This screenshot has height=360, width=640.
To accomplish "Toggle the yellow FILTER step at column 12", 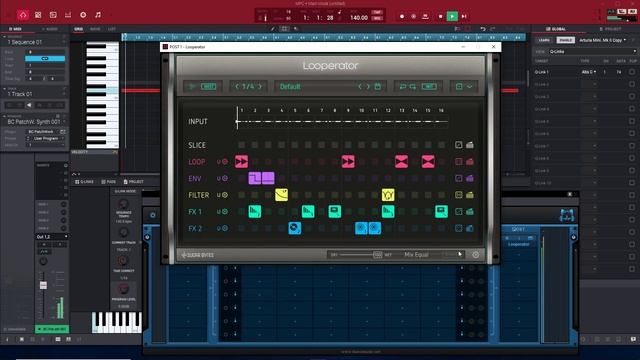I will click(x=388, y=195).
